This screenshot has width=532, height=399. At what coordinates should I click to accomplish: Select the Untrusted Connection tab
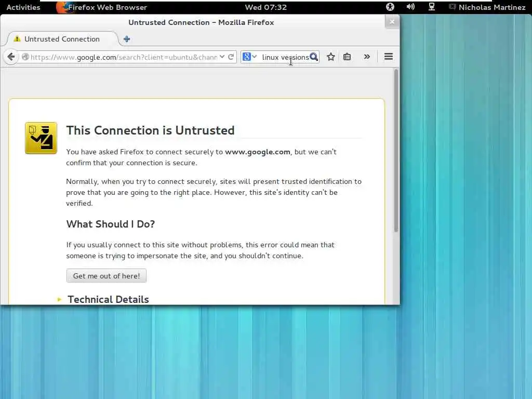tap(62, 39)
